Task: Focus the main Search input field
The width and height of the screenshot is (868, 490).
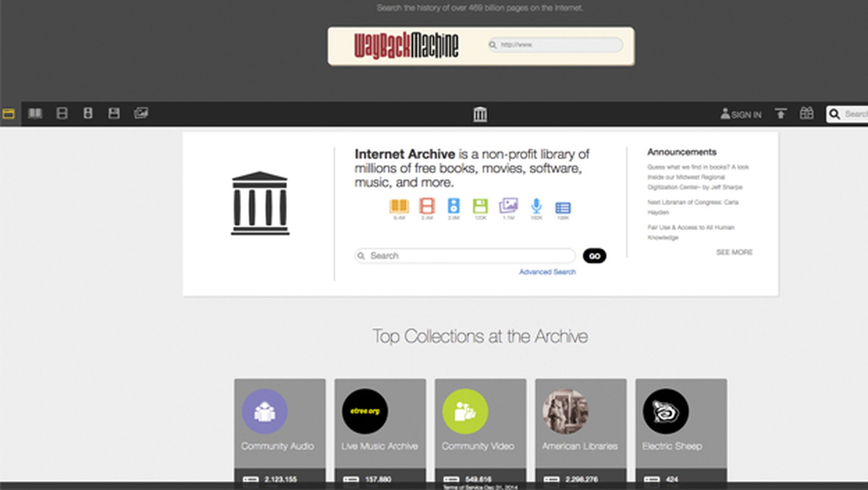Action: coord(465,256)
